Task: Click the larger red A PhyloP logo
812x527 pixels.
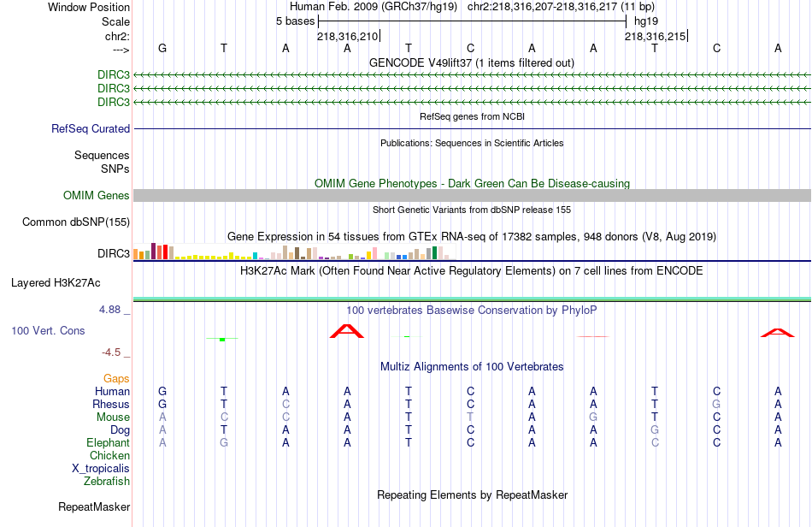Action: coord(347,331)
